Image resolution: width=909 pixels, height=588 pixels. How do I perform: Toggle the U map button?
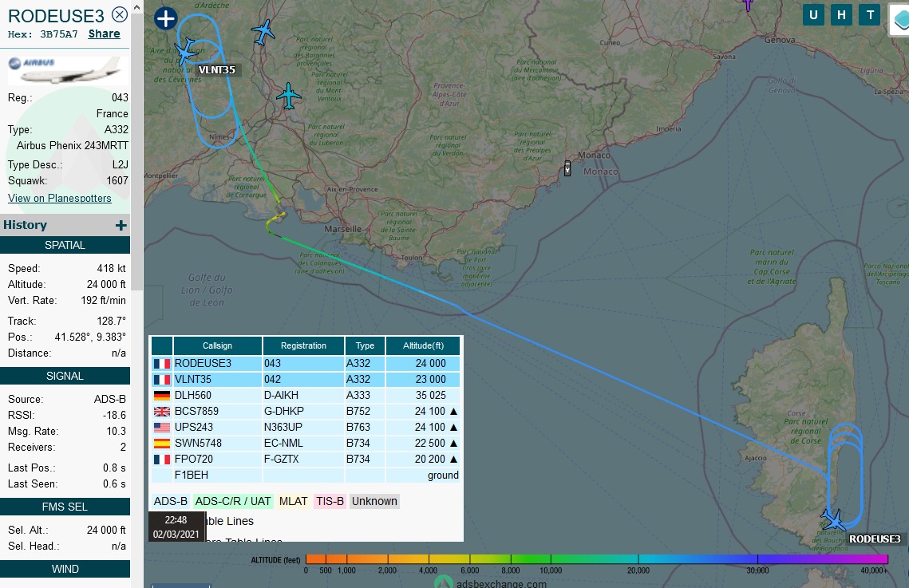click(813, 15)
